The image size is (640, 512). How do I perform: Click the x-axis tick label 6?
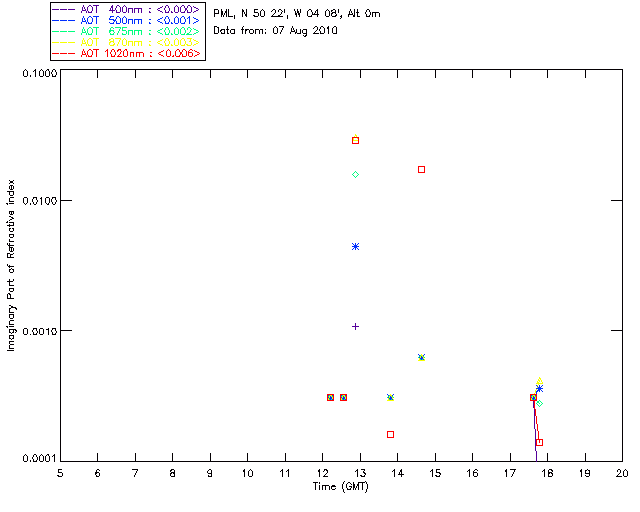click(98, 473)
